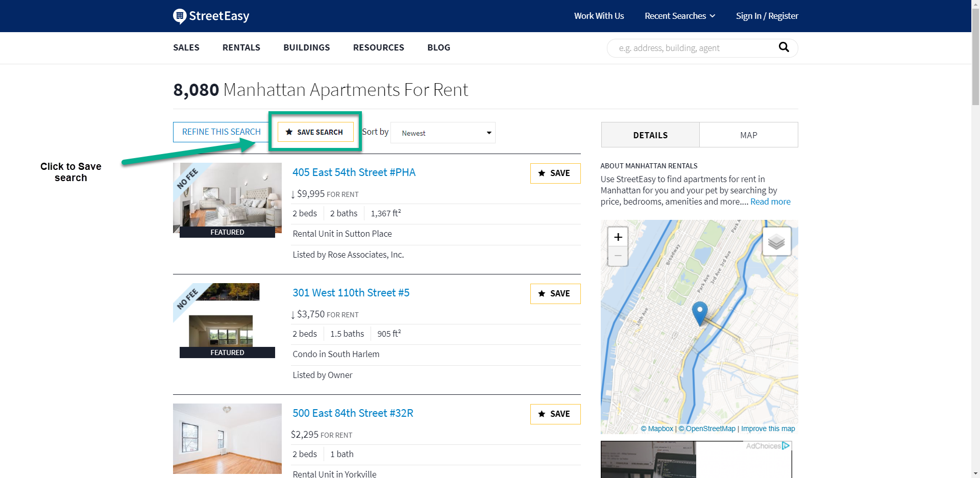The image size is (980, 478).
Task: Open the Sort by Newest dropdown
Action: click(443, 133)
